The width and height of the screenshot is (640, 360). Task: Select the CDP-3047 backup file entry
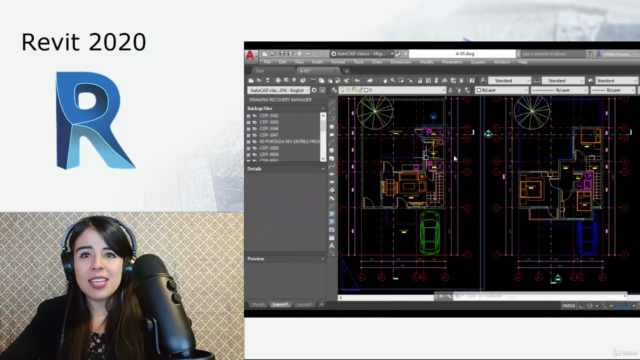(x=269, y=135)
